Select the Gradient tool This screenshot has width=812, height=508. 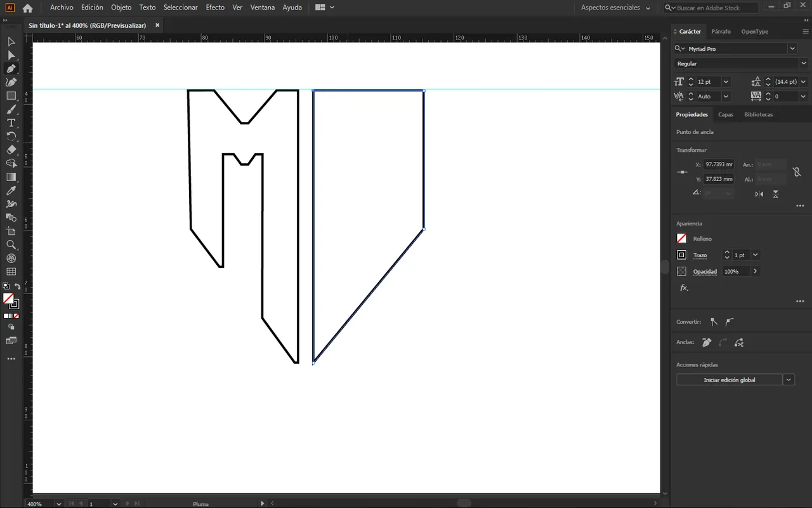point(11,177)
